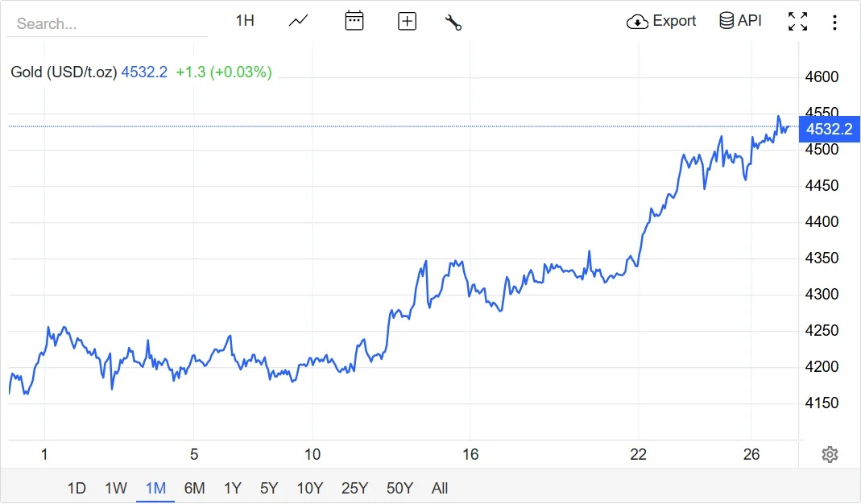The width and height of the screenshot is (861, 504).
Task: Open the three-dot more options menu
Action: pyautogui.click(x=834, y=22)
